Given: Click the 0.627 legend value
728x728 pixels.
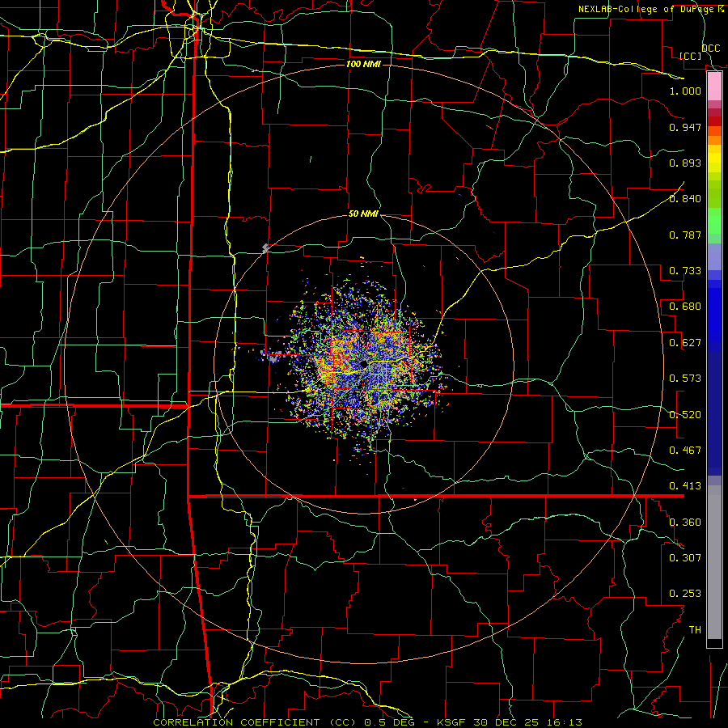Looking at the screenshot, I should (x=685, y=343).
